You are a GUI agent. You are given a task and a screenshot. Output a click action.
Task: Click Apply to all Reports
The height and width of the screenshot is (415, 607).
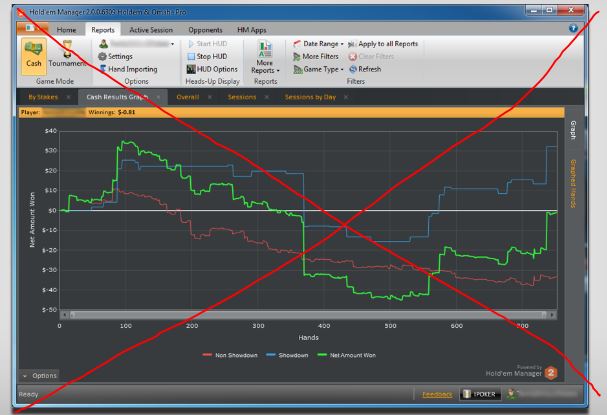tap(383, 44)
